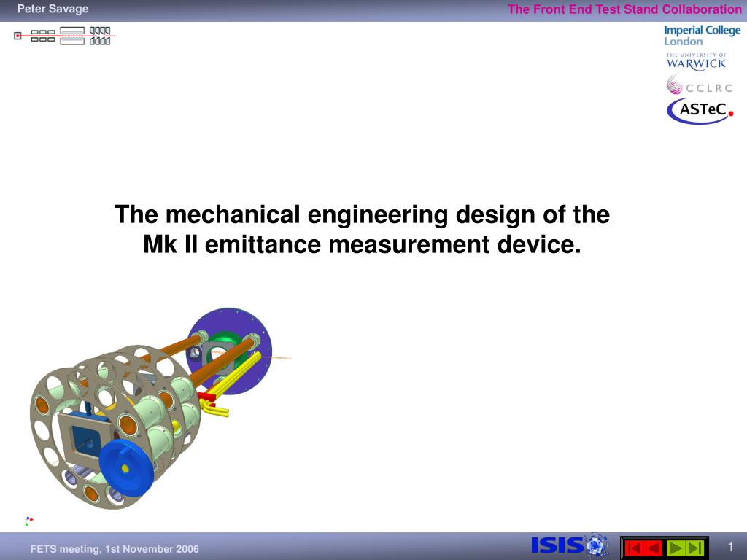Jump to first slide with red skip-back button
The width and height of the screenshot is (747, 560).
633,548
